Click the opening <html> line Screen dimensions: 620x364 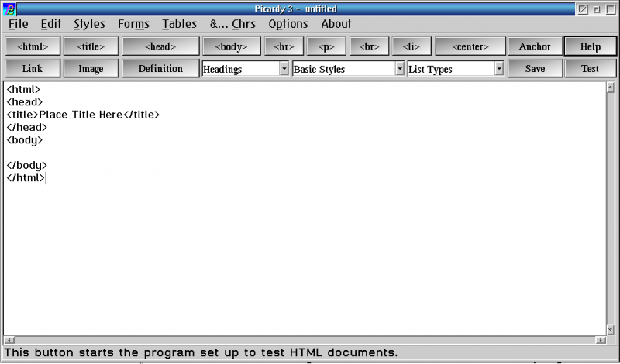(23, 89)
